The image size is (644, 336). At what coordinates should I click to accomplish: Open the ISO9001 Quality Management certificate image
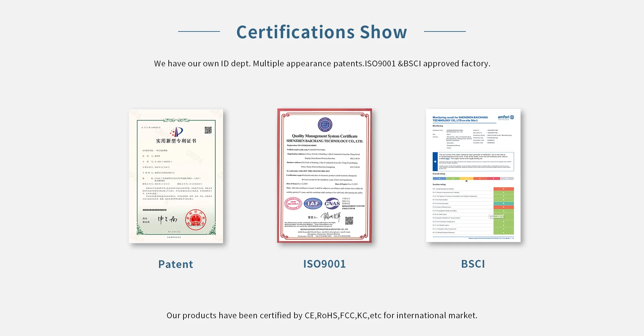point(324,176)
